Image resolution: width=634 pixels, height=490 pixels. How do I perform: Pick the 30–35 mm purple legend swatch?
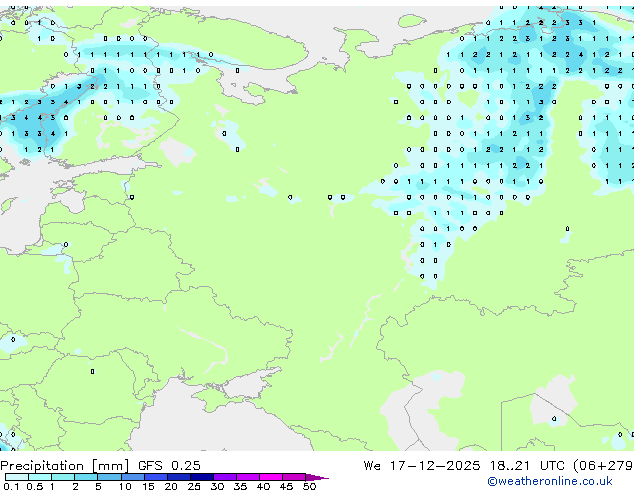click(224, 477)
